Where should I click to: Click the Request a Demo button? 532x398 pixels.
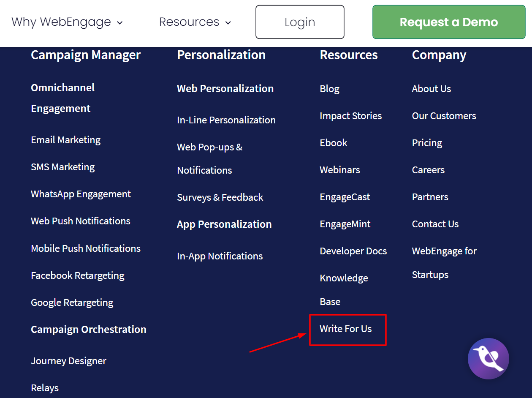click(x=448, y=22)
